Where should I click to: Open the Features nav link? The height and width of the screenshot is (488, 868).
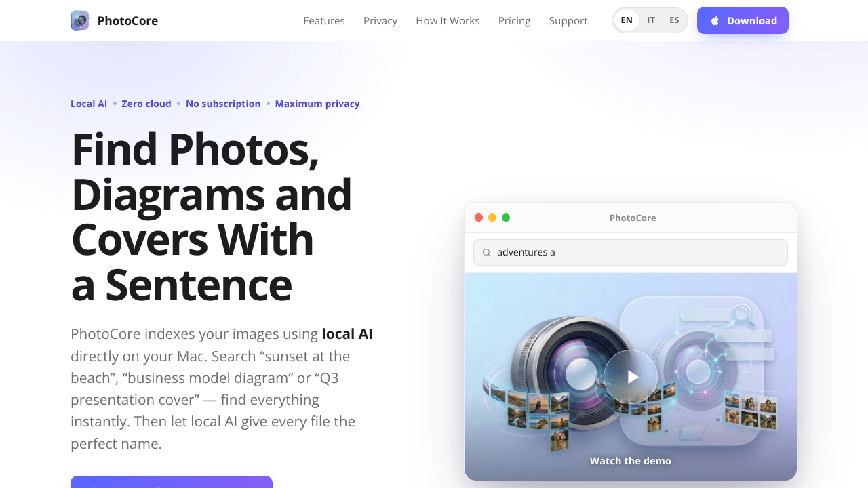coord(324,21)
